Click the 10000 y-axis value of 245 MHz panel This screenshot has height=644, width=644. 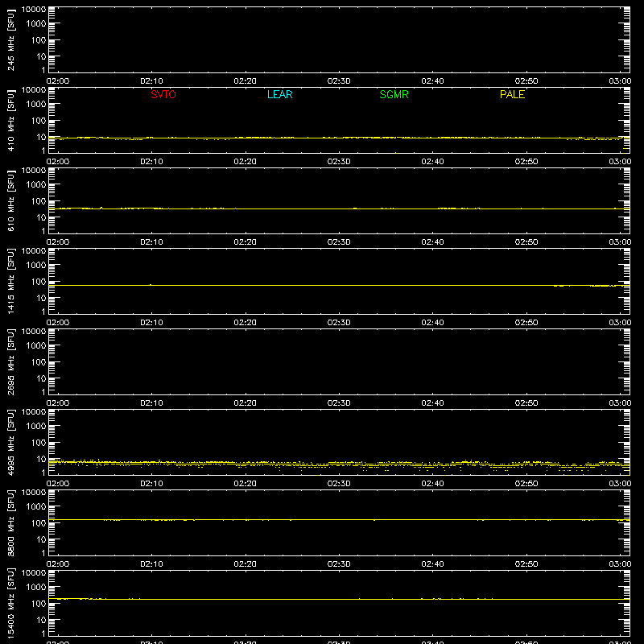(34, 10)
